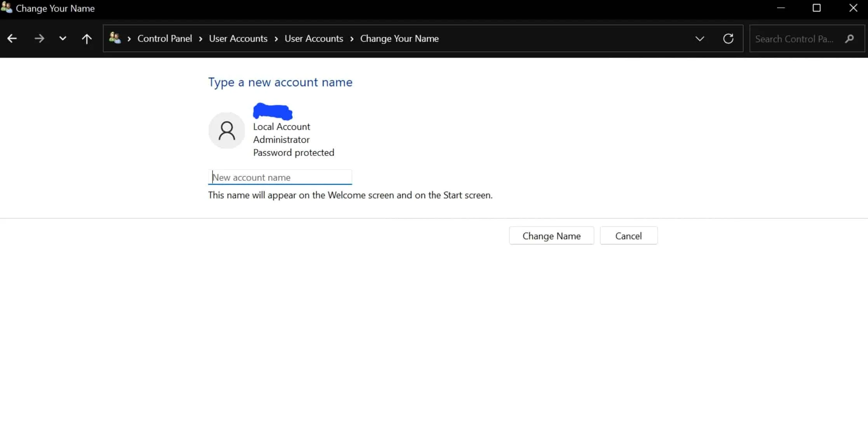
Task: Click the breadcrumb dropdown expander arrow
Action: click(x=699, y=38)
